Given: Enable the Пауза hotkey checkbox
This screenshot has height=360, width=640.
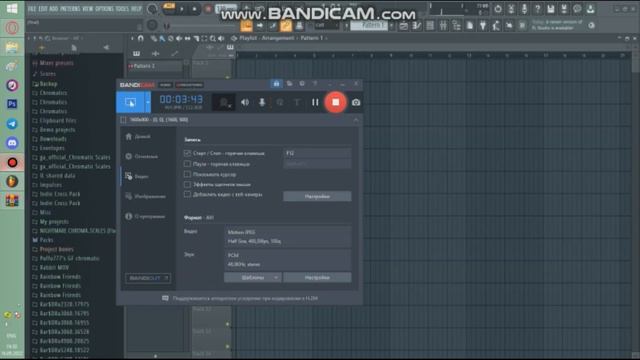Looking at the screenshot, I should (x=187, y=164).
